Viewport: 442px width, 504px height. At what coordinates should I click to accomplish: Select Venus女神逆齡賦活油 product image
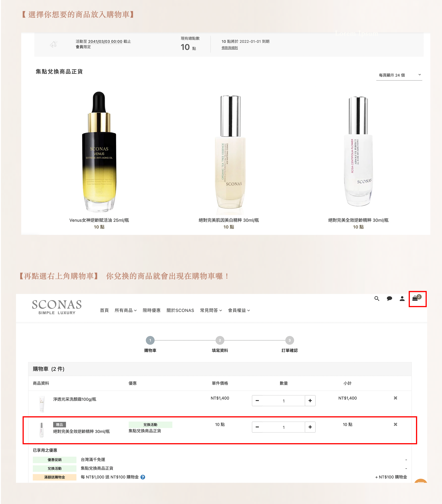coord(99,152)
